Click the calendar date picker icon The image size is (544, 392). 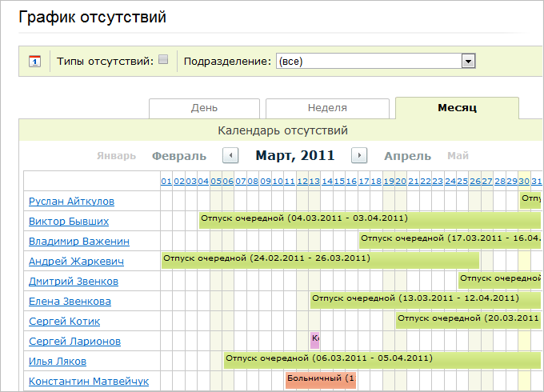[34, 61]
